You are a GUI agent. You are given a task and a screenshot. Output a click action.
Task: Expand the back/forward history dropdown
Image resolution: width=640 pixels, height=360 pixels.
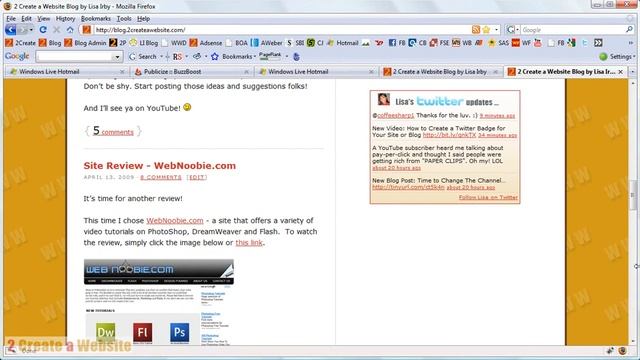click(31, 30)
